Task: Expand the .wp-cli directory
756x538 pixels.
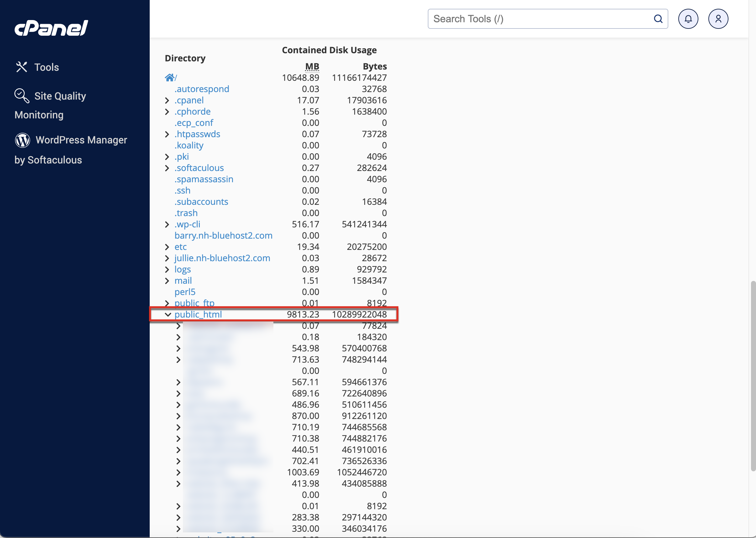Action: pos(167,224)
